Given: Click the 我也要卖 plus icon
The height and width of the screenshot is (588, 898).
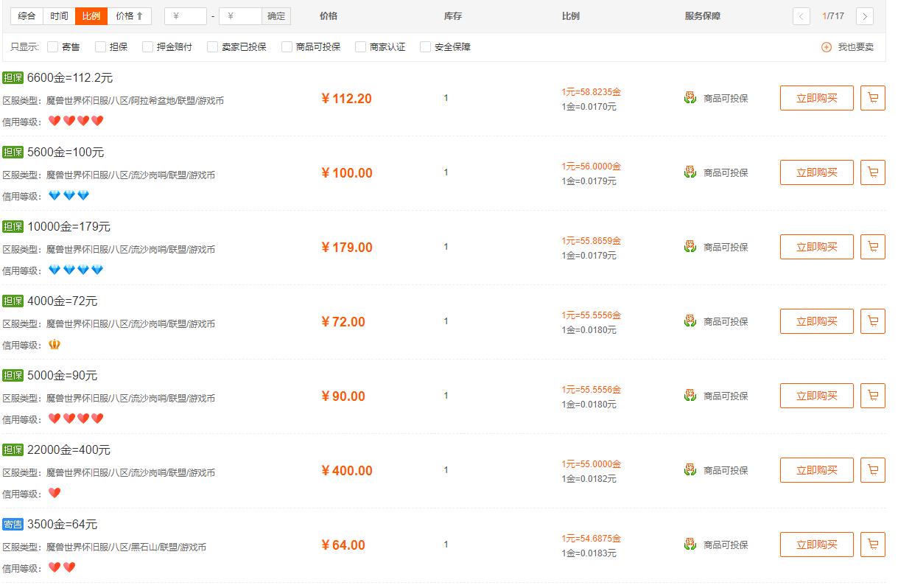Looking at the screenshot, I should (827, 47).
